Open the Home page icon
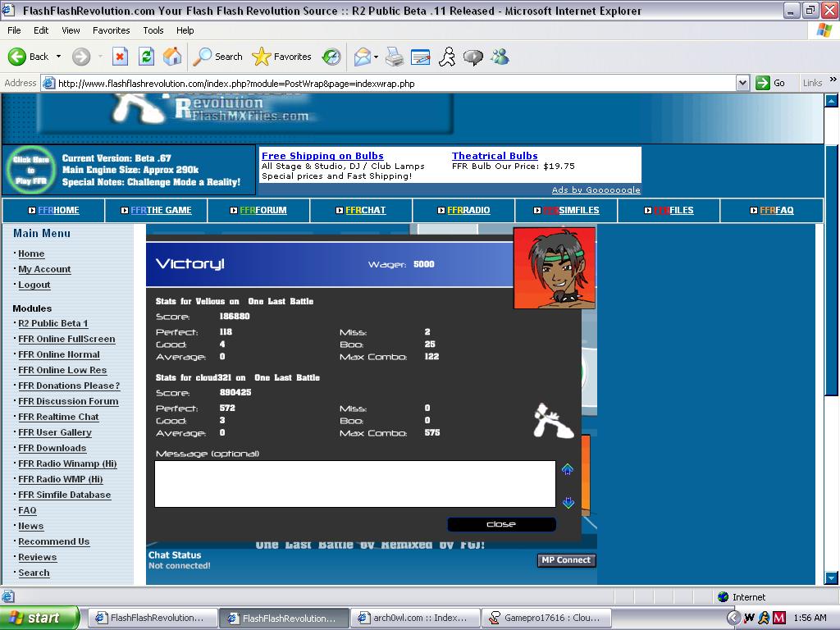840x630 pixels. [x=172, y=57]
